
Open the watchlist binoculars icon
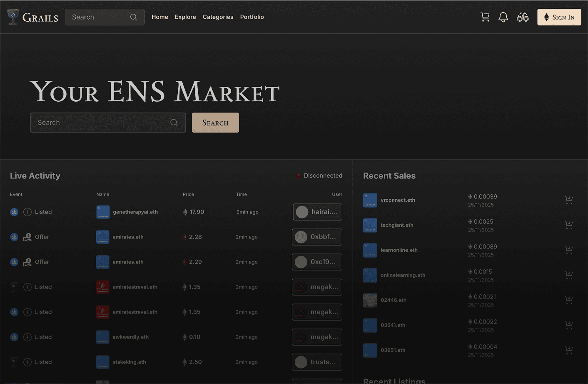pos(523,17)
